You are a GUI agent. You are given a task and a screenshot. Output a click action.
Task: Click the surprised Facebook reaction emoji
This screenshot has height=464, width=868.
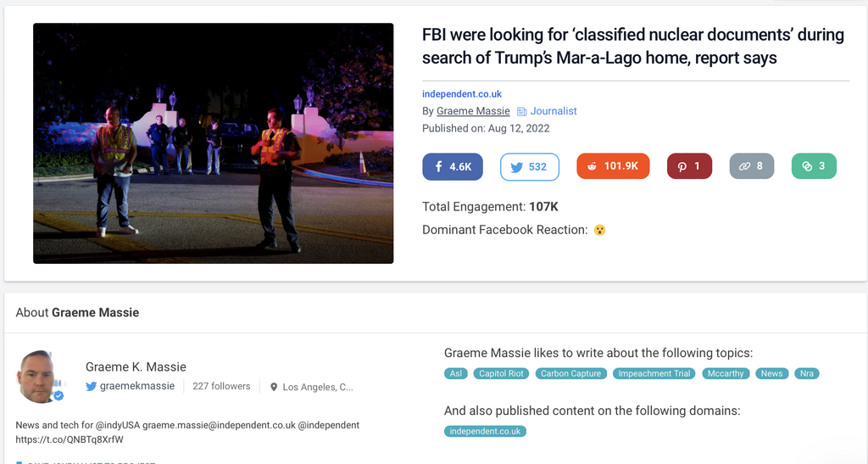600,230
